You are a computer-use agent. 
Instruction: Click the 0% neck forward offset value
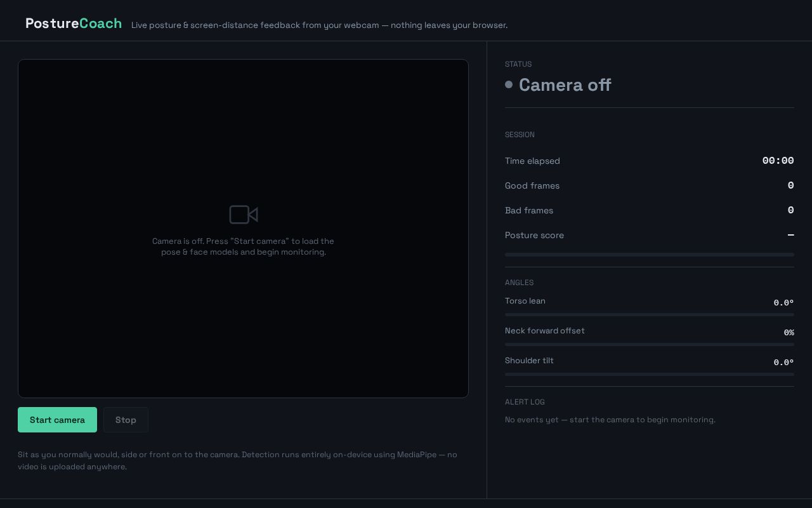pos(789,333)
